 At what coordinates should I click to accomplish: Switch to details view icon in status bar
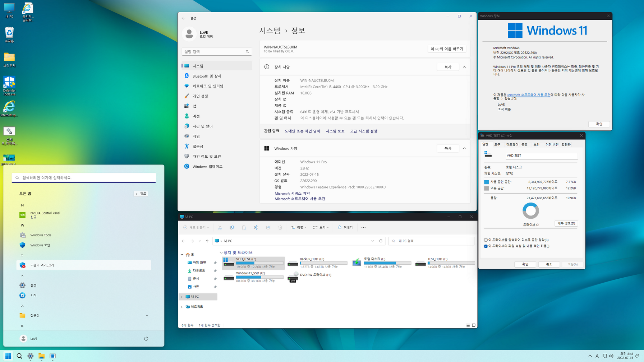tap(468, 325)
